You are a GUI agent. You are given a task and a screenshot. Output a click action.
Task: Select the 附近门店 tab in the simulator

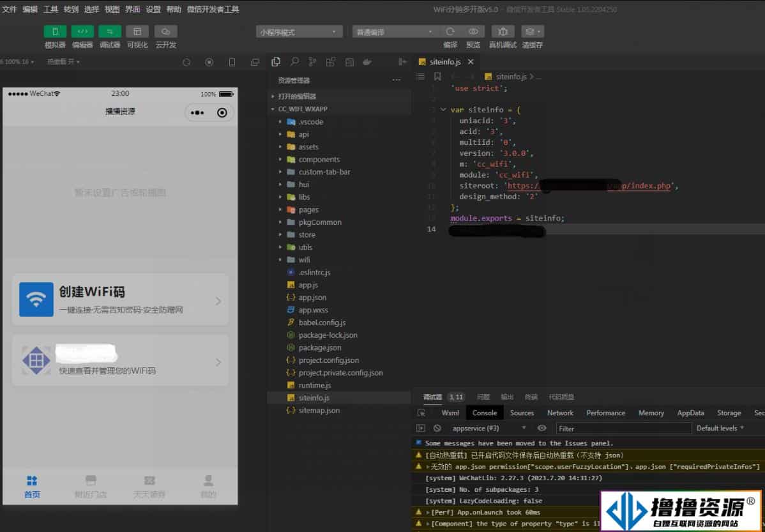(x=91, y=487)
